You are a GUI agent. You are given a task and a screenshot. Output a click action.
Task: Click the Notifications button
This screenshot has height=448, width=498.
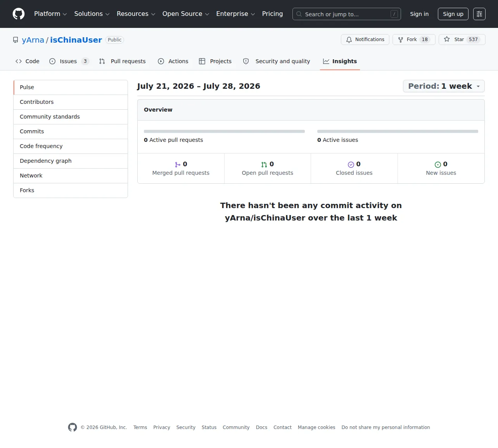pyautogui.click(x=365, y=40)
